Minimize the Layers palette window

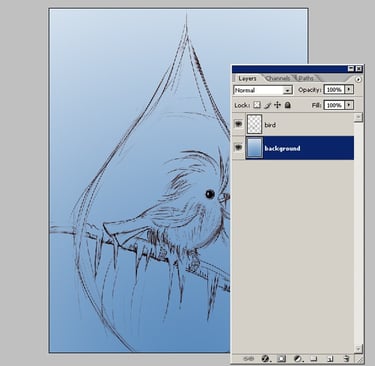pos(351,69)
